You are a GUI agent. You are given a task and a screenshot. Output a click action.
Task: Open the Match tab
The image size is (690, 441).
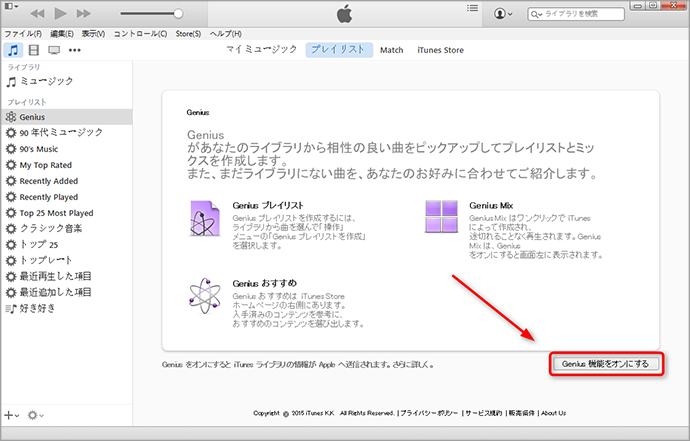click(392, 50)
